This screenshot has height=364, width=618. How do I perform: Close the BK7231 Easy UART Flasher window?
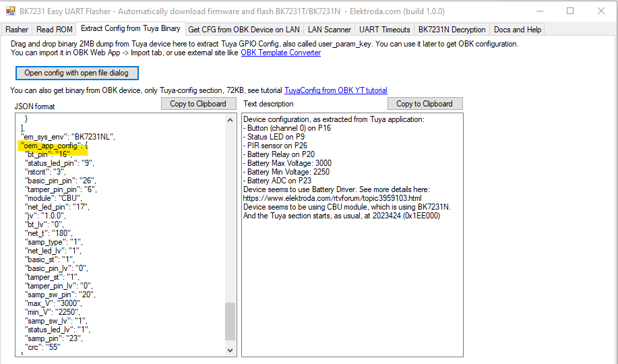click(x=601, y=11)
